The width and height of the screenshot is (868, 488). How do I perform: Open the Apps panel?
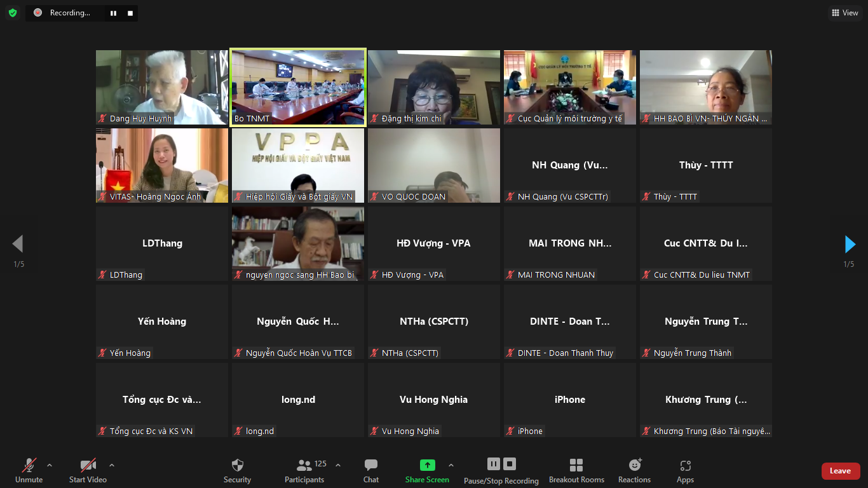tap(685, 471)
